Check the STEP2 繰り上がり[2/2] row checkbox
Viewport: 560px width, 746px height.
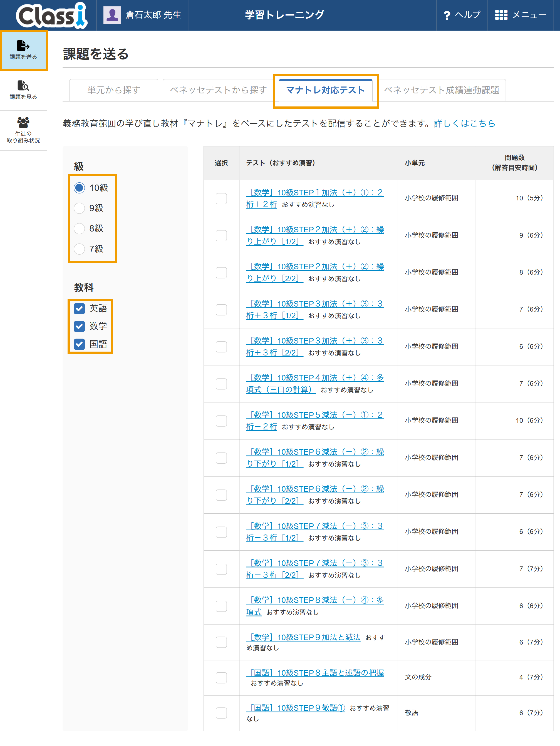coord(221,272)
